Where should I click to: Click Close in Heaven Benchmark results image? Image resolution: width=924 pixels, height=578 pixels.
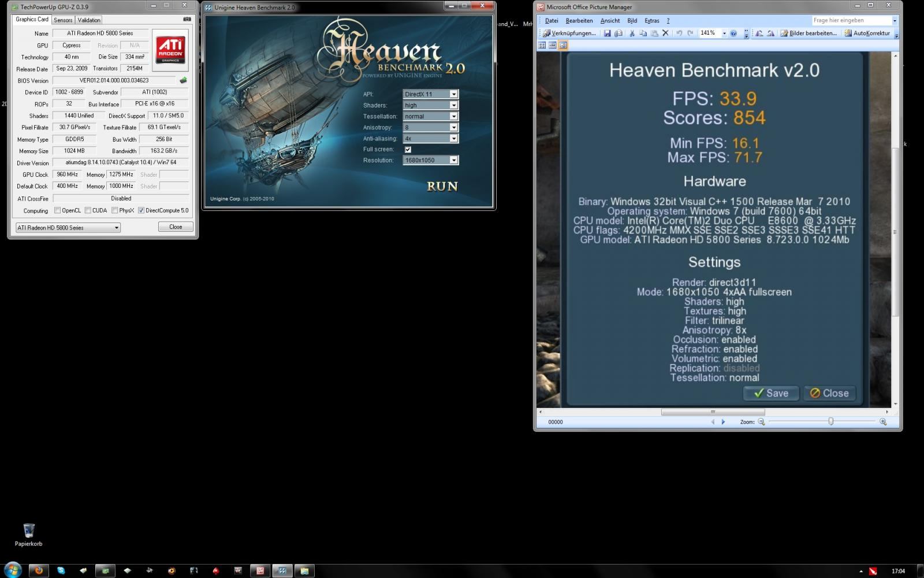pyautogui.click(x=829, y=393)
